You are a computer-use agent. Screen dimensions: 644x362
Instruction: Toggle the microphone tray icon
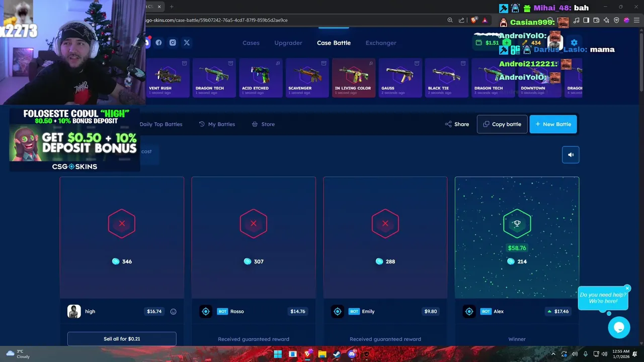point(585,354)
